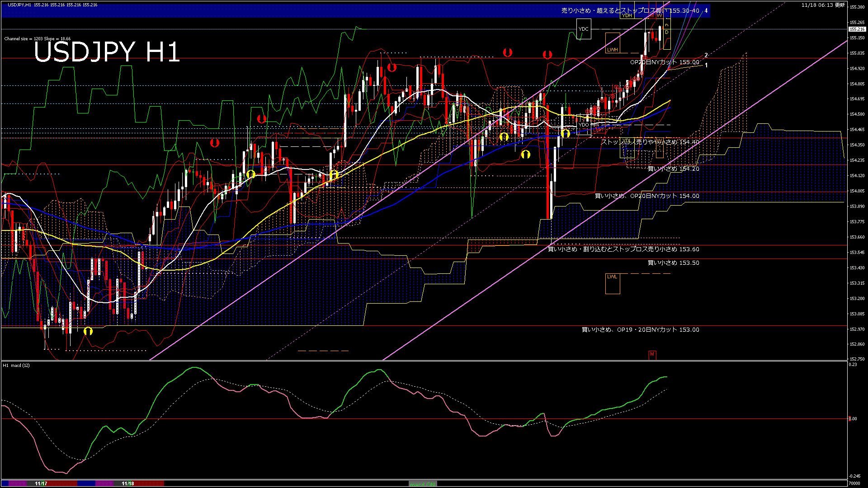
Task: Click the yellow YDH label box
Action: tap(627, 15)
